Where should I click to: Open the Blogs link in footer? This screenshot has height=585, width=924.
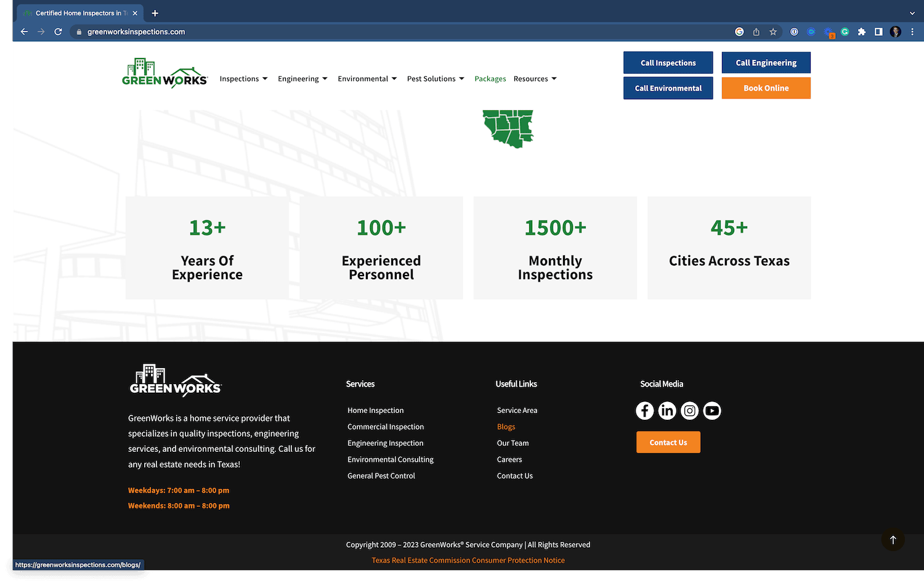point(506,427)
